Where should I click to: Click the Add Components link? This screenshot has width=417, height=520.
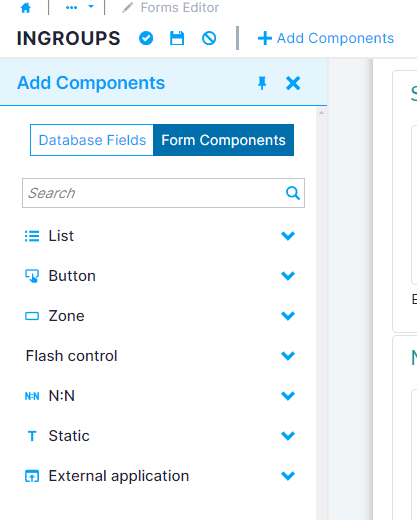[326, 38]
